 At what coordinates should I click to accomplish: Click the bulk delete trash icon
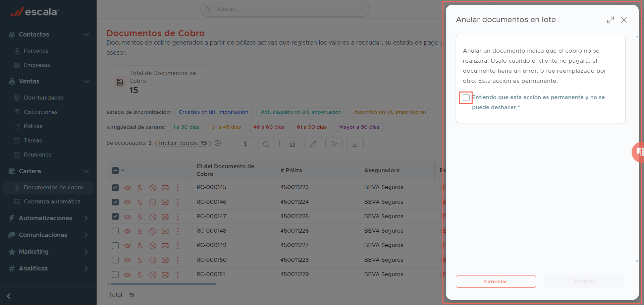tap(292, 143)
